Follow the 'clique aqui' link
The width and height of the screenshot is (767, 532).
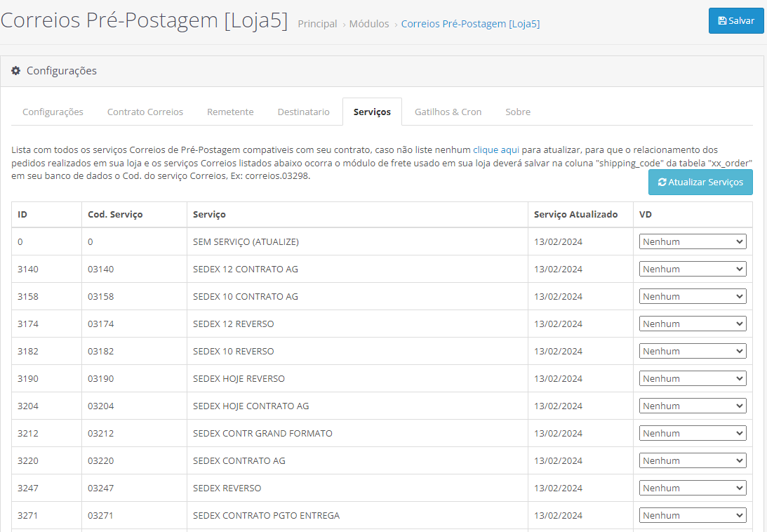[496, 149]
